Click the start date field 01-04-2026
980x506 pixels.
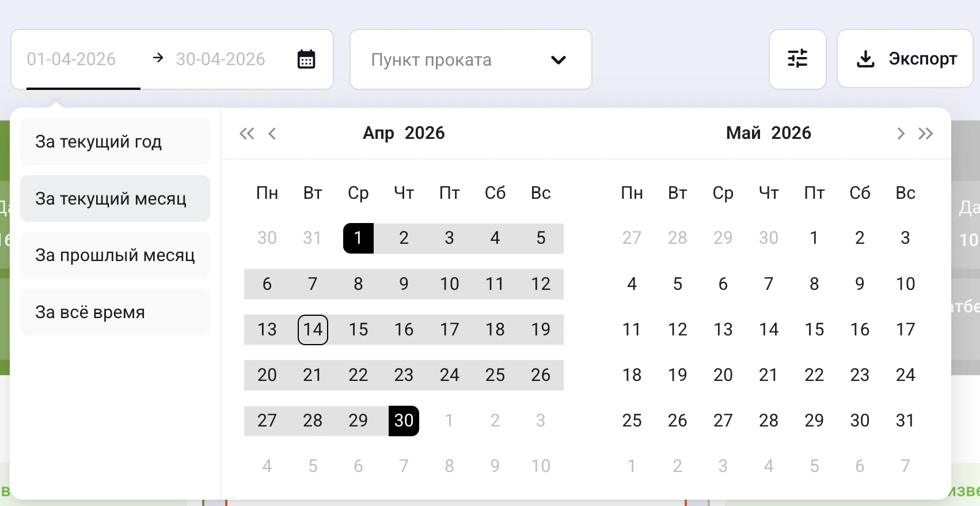pos(72,59)
